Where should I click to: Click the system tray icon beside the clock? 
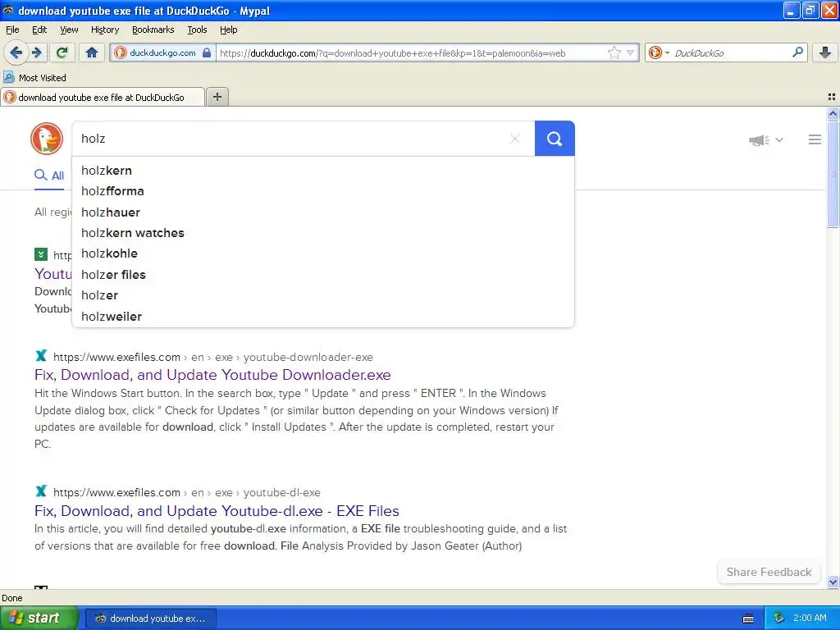pyautogui.click(x=779, y=619)
